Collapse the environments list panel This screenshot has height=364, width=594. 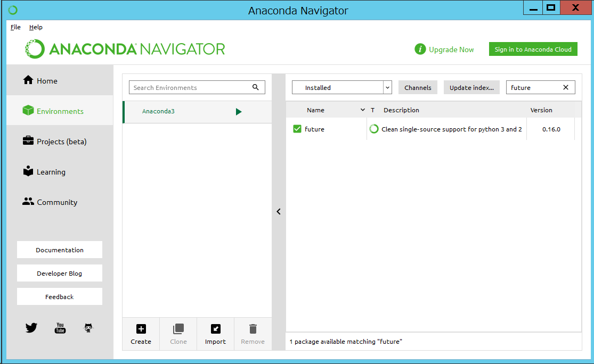tap(279, 211)
